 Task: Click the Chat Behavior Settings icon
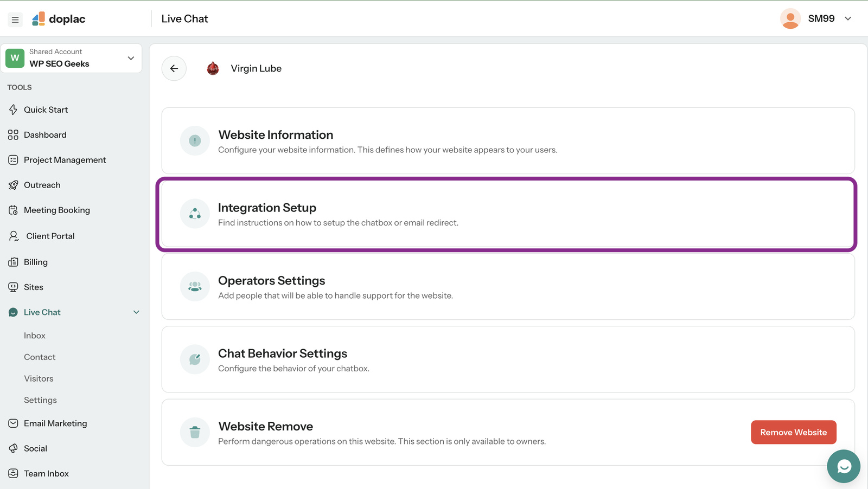(195, 359)
